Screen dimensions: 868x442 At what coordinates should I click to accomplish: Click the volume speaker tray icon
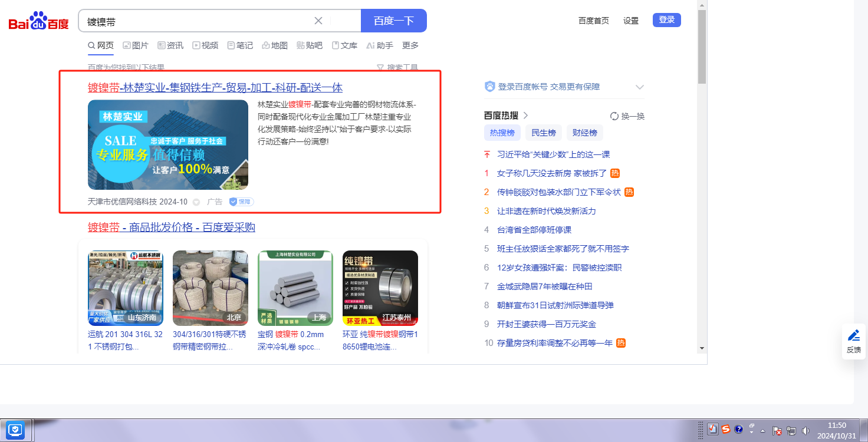pyautogui.click(x=805, y=431)
